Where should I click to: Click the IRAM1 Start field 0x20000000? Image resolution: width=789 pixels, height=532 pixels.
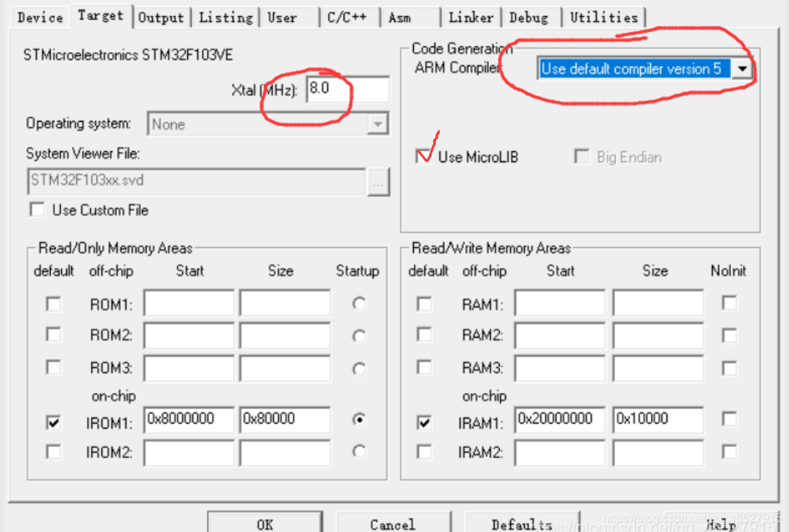pyautogui.click(x=559, y=420)
